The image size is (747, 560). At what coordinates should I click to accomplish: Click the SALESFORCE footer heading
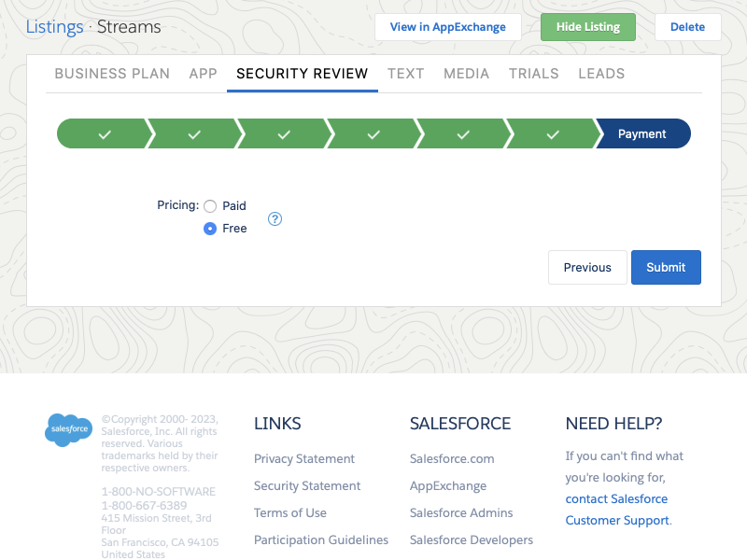coord(460,424)
